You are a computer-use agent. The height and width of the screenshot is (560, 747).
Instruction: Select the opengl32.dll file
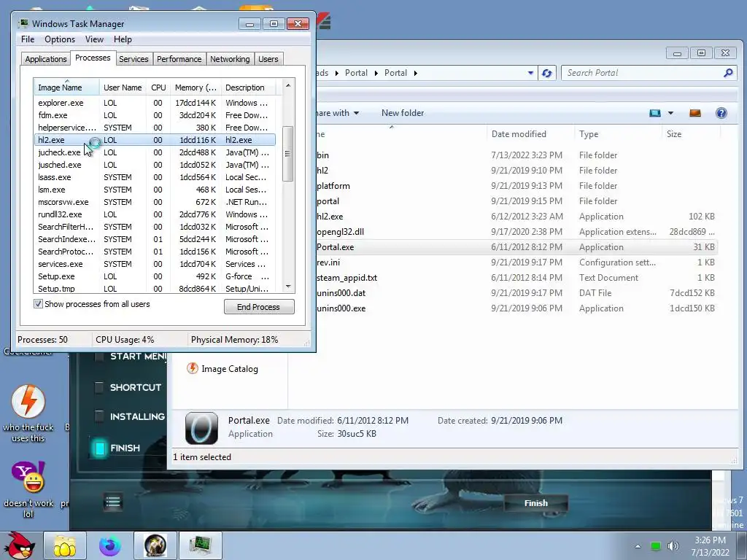point(517,231)
